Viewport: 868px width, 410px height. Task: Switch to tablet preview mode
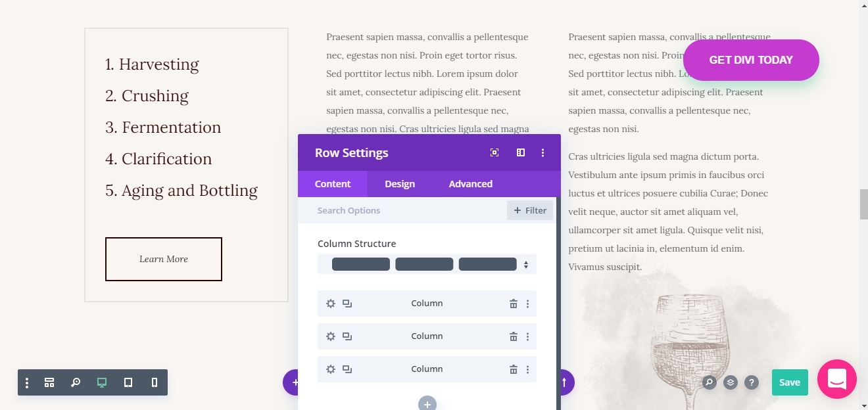pos(128,382)
